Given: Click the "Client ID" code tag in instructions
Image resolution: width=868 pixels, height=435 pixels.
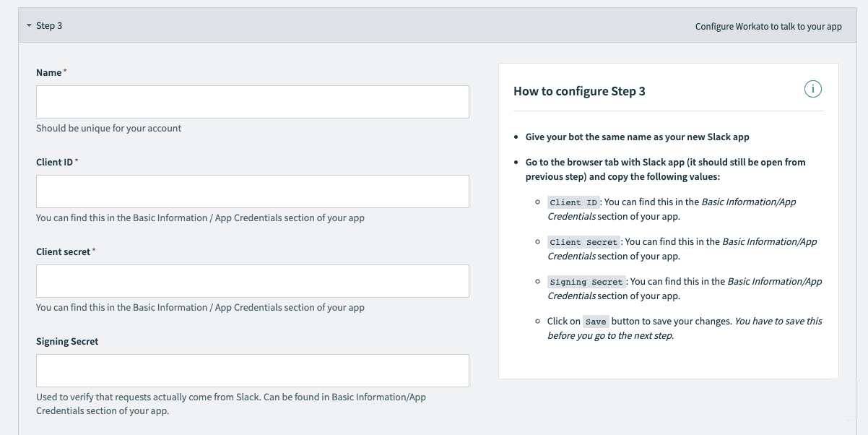Looking at the screenshot, I should click(573, 203).
